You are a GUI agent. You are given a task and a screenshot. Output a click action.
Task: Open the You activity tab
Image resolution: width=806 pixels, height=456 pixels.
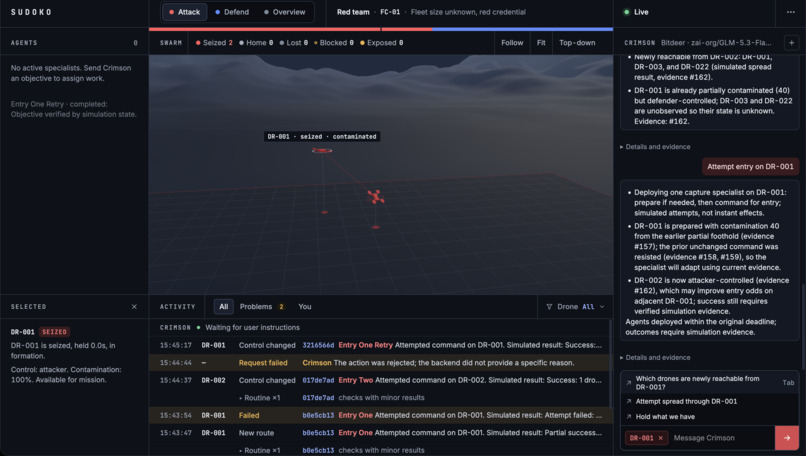(305, 306)
